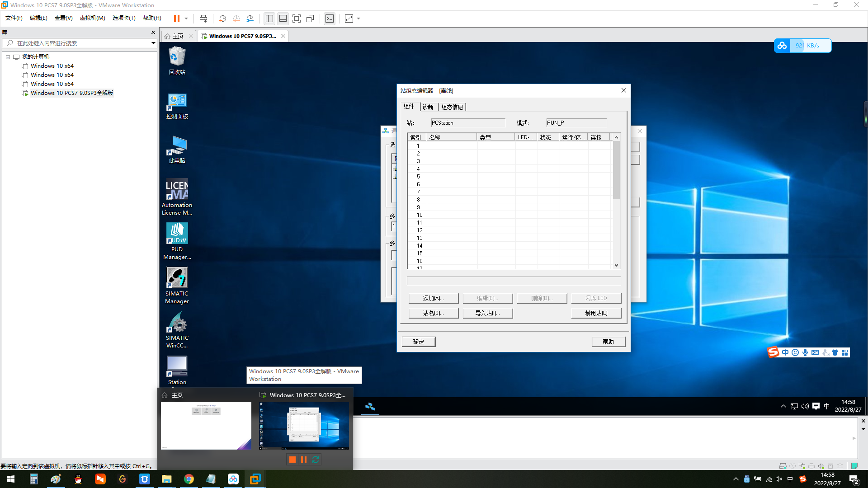Click the revert to snapshot icon
The image size is (868, 488).
(236, 19)
